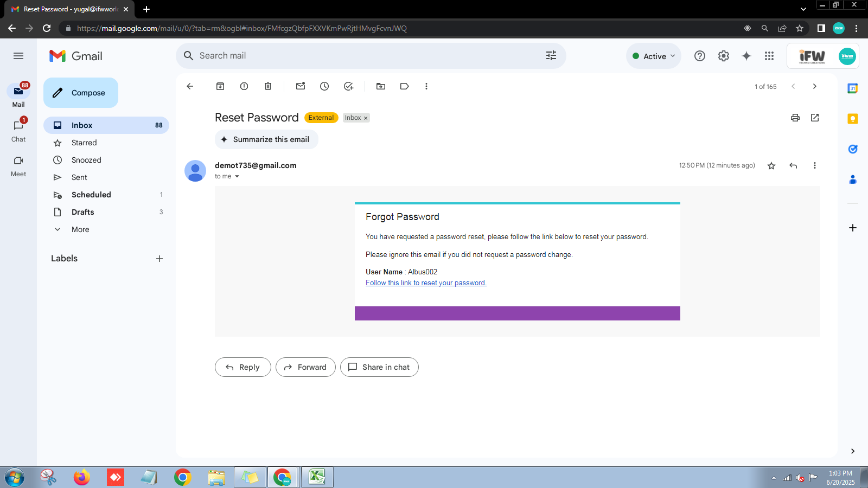Click the Forward button
This screenshot has height=488, width=868.
[x=305, y=367]
